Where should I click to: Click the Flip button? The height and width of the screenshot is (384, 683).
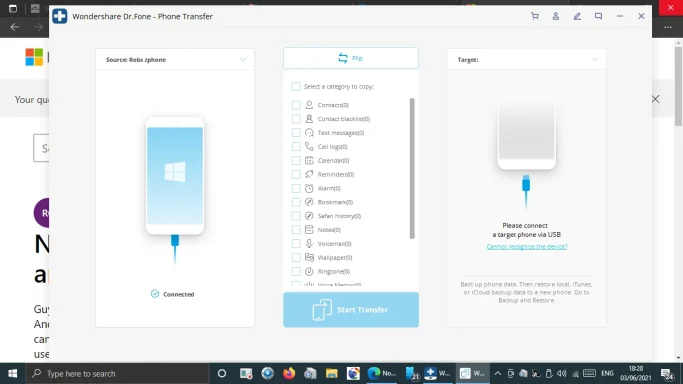point(351,58)
